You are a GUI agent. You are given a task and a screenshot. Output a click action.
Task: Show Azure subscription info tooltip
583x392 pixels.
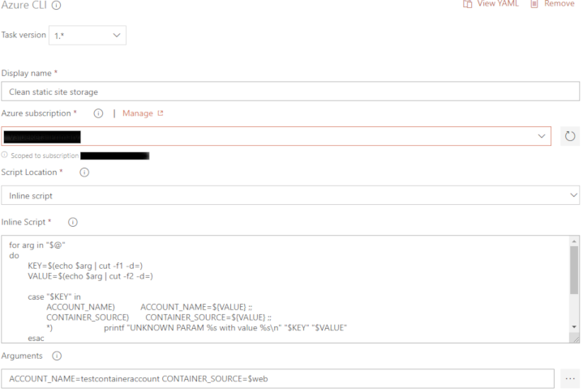point(98,113)
